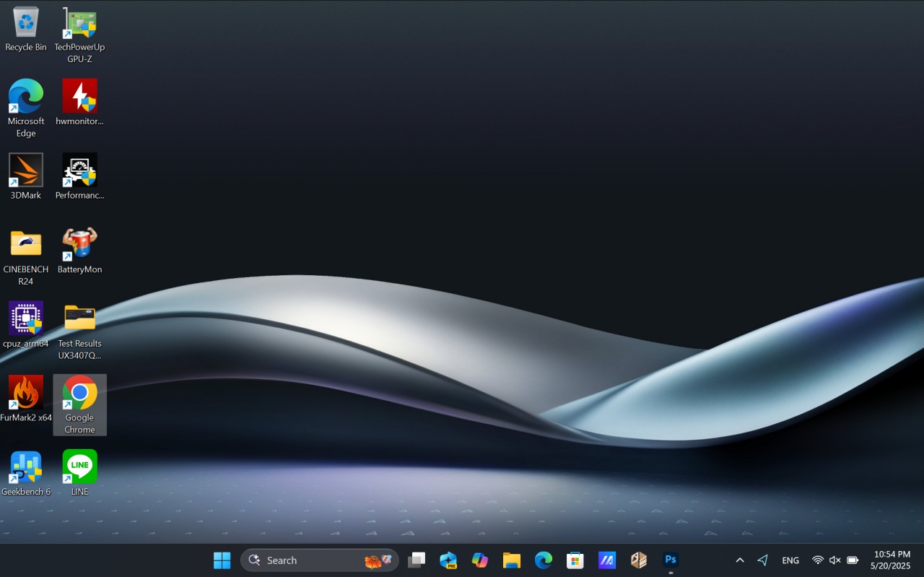Select the Geekbench 6 desktop shortcut
924x577 pixels.
coord(26,474)
